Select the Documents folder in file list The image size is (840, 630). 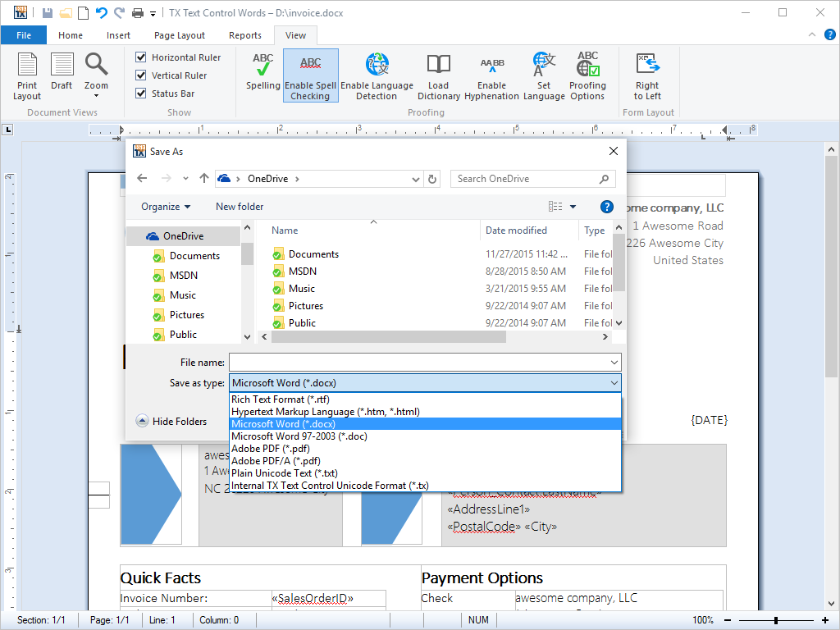click(313, 254)
